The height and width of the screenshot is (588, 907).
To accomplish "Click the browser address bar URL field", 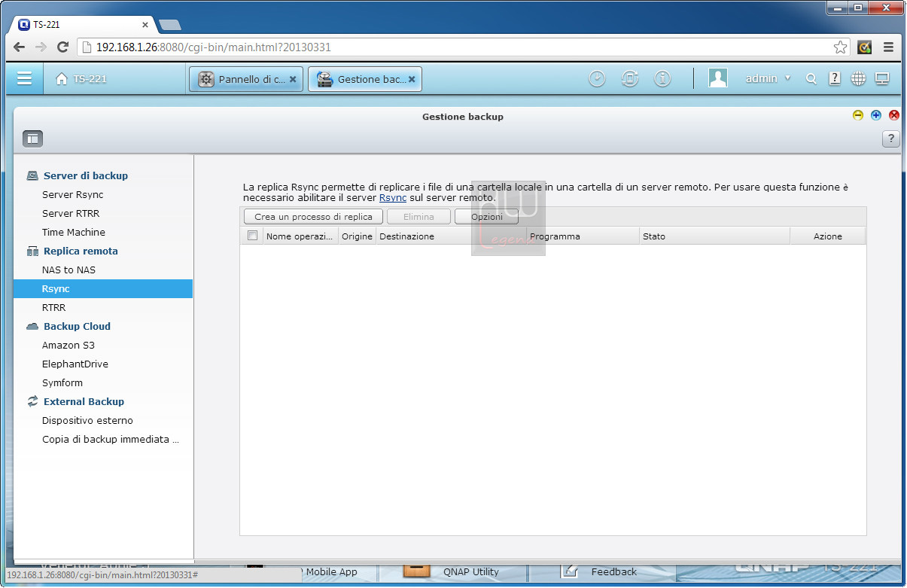I will click(x=463, y=47).
